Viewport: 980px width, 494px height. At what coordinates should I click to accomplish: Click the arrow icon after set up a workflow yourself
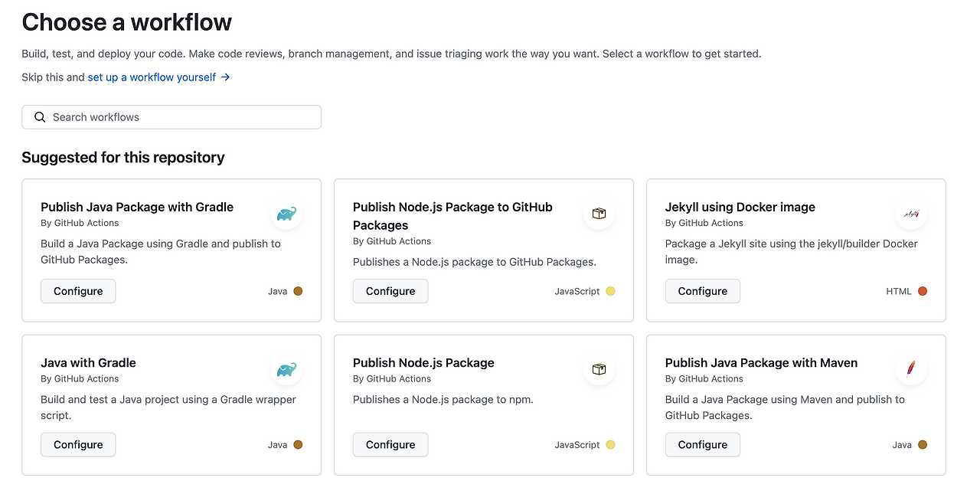(x=224, y=77)
